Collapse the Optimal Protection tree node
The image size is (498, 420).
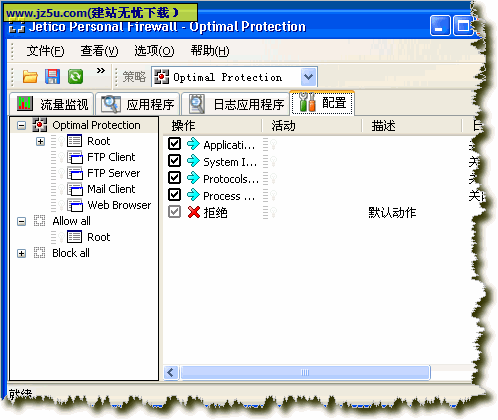[x=22, y=125]
